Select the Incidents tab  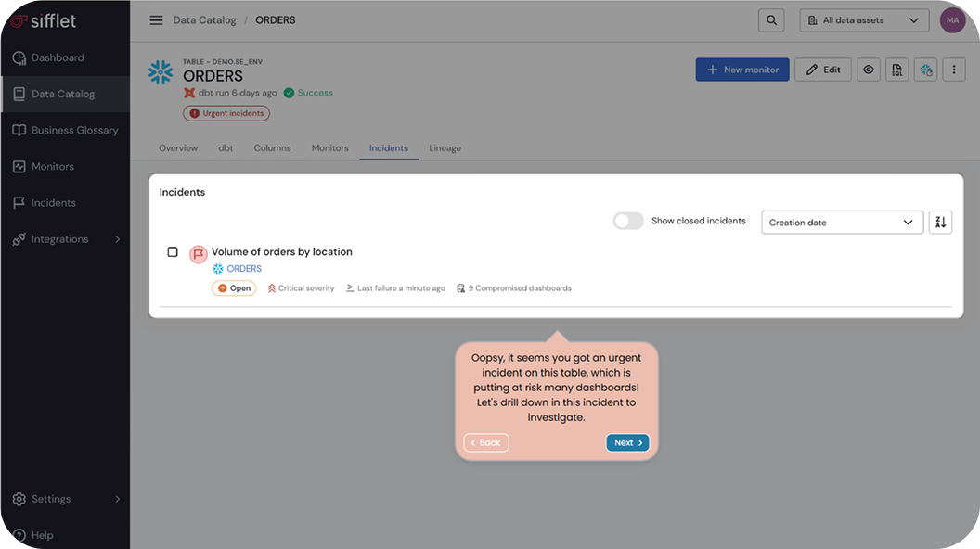coord(389,148)
